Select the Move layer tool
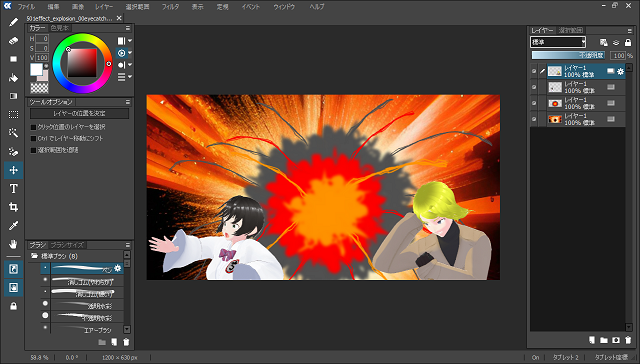The image size is (640, 364). 13,170
